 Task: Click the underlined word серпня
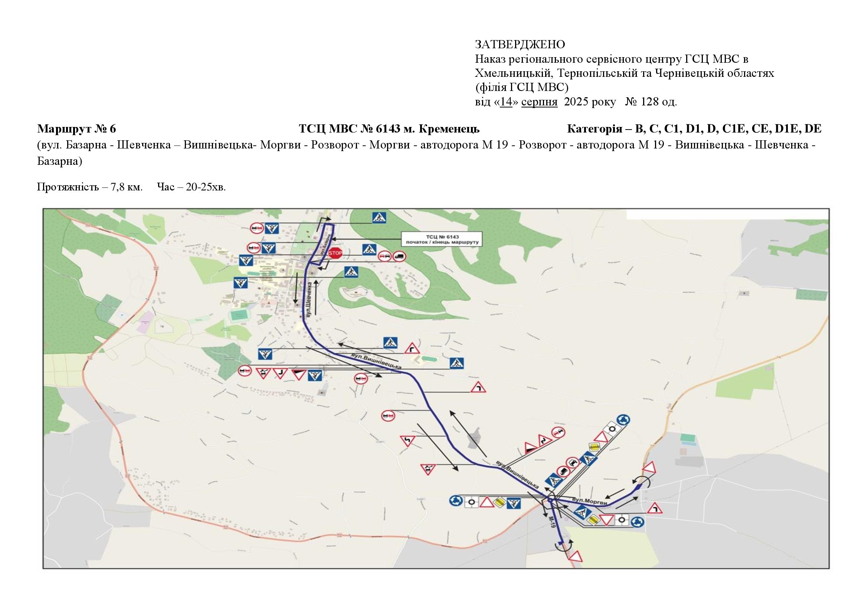coord(539,102)
